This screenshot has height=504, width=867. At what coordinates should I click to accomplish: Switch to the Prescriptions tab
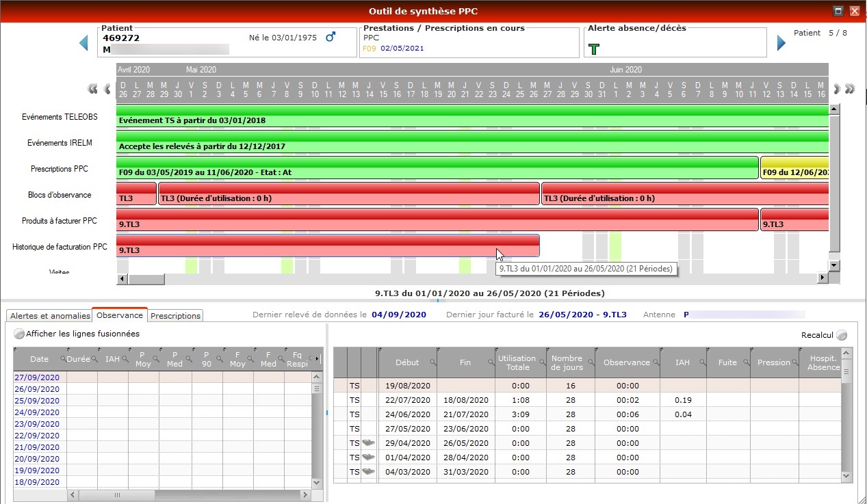click(176, 316)
